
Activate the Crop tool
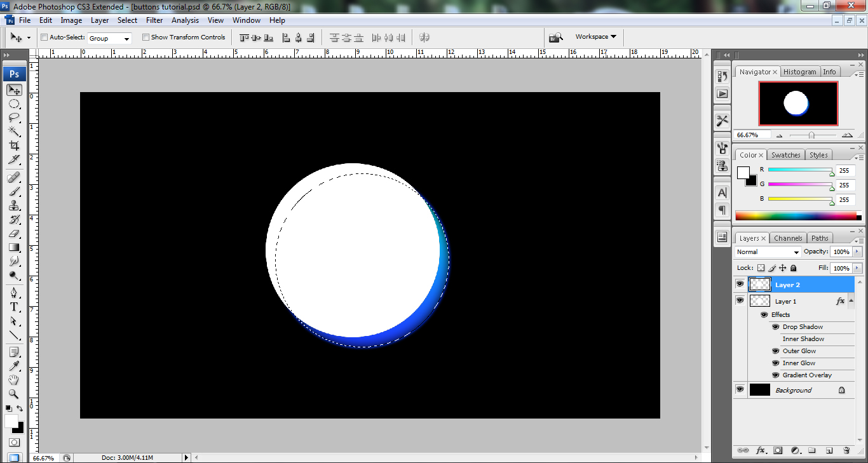point(14,145)
